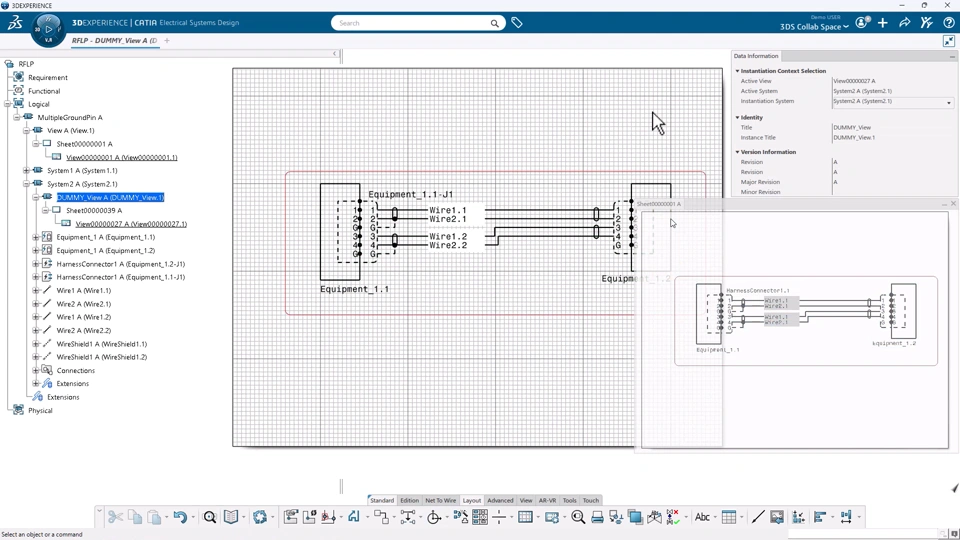This screenshot has height=540, width=960.
Task: Open the Instantiation System dropdown
Action: tap(948, 102)
